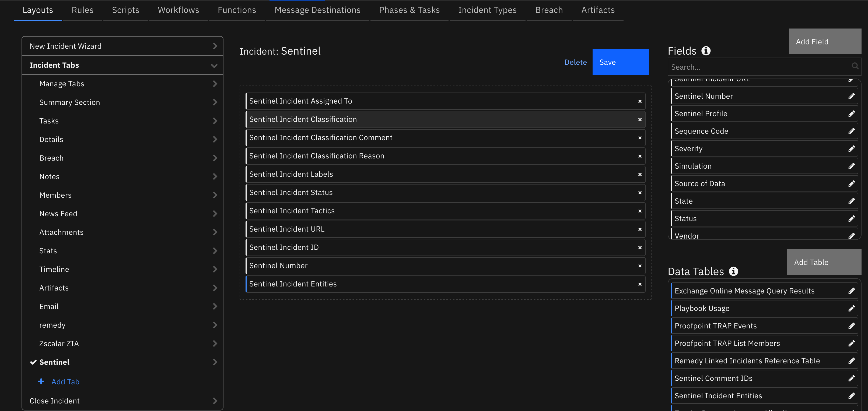
Task: Edit the Status field
Action: coord(851,219)
